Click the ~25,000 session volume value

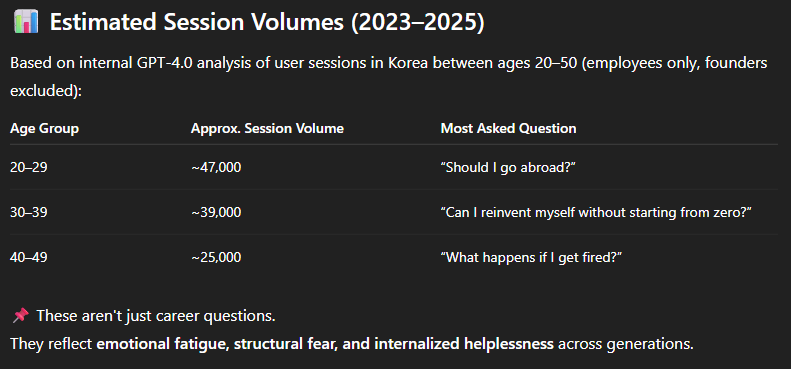(x=216, y=257)
